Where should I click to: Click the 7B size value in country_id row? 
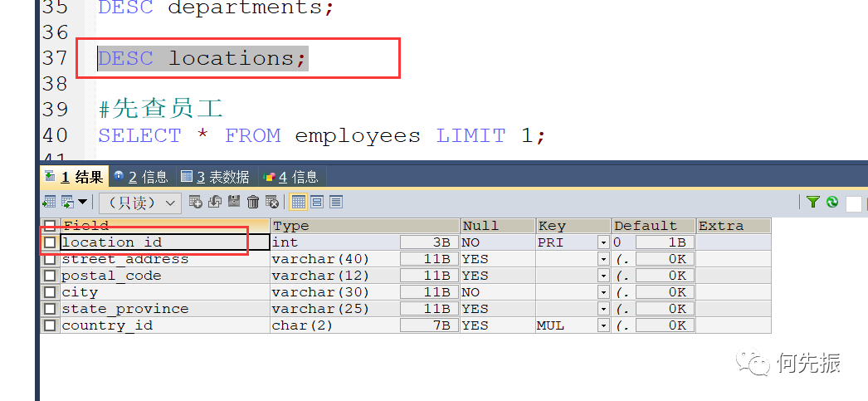click(430, 325)
